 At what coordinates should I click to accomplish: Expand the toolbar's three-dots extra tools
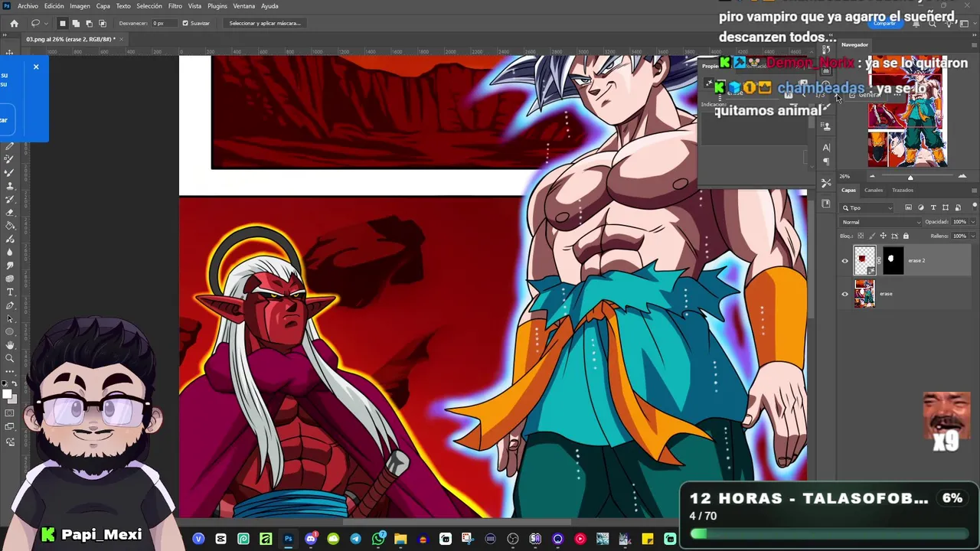[9, 371]
